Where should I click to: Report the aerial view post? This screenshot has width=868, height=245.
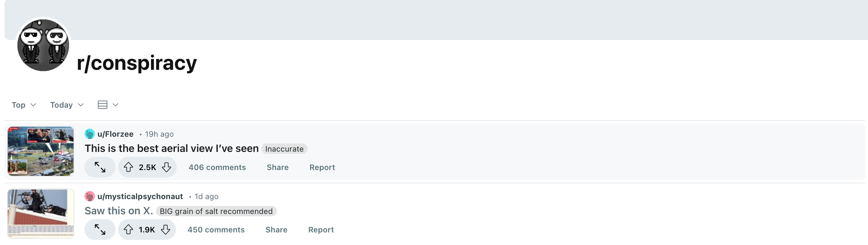(322, 167)
